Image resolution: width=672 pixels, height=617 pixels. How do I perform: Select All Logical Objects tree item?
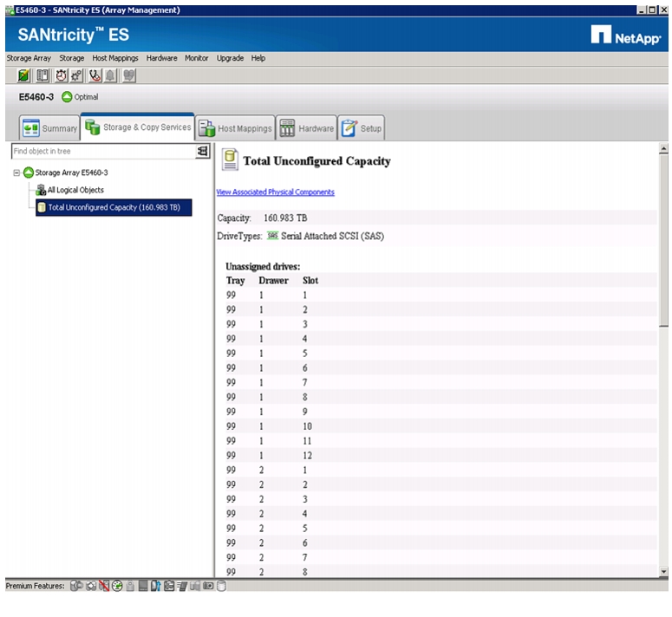pyautogui.click(x=75, y=190)
